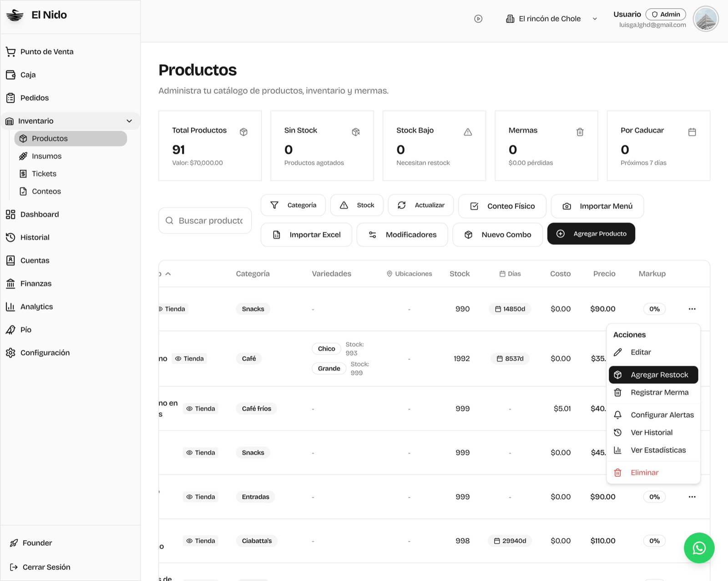The image size is (728, 581).
Task: Open the Categoría filter
Action: click(293, 205)
